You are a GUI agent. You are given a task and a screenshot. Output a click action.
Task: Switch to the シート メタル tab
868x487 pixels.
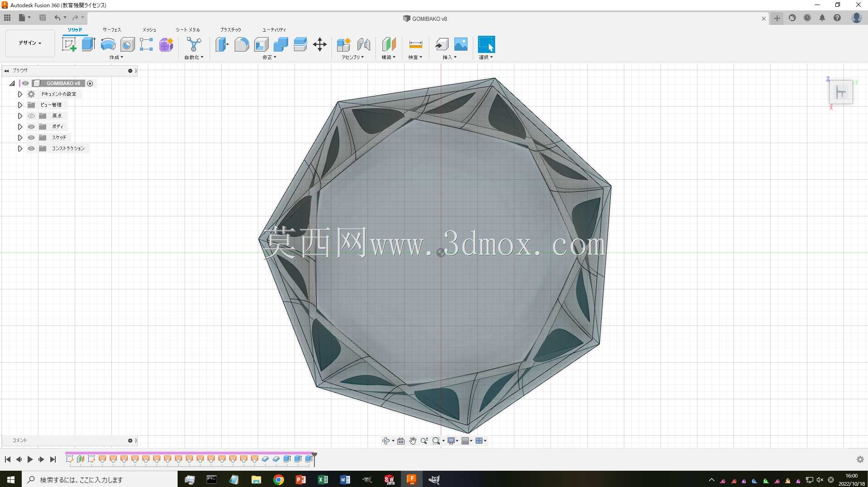188,29
